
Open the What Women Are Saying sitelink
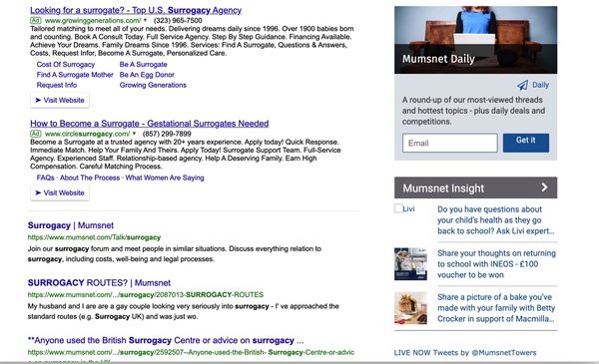click(x=165, y=178)
